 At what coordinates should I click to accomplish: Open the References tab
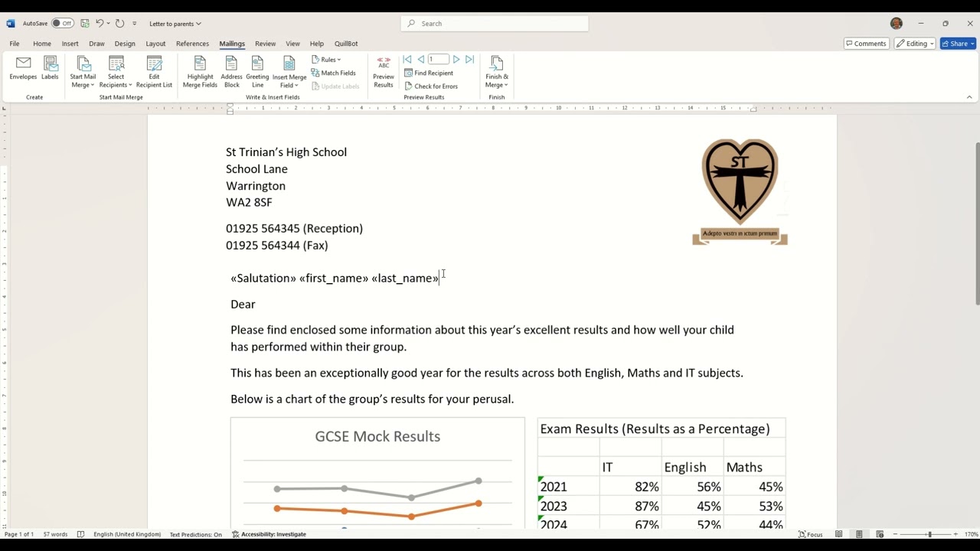coord(192,44)
